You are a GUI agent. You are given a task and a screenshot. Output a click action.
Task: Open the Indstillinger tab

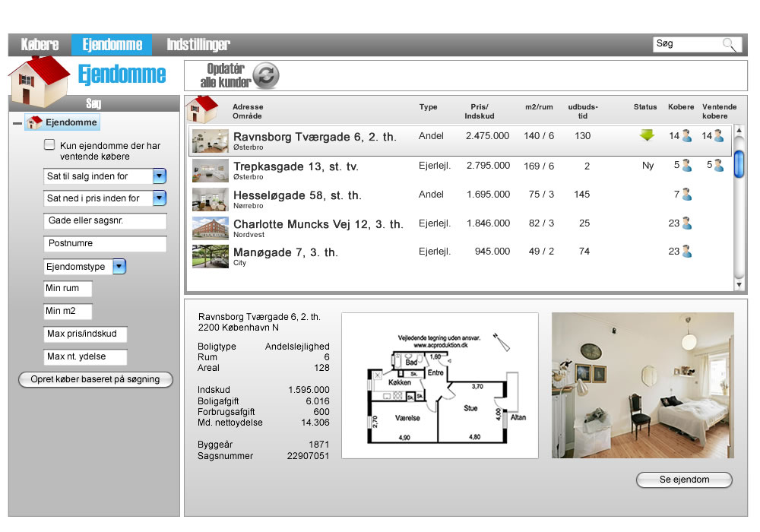tap(198, 45)
